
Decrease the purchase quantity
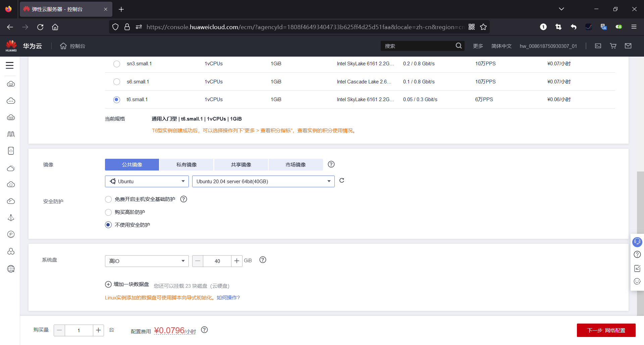pos(59,330)
